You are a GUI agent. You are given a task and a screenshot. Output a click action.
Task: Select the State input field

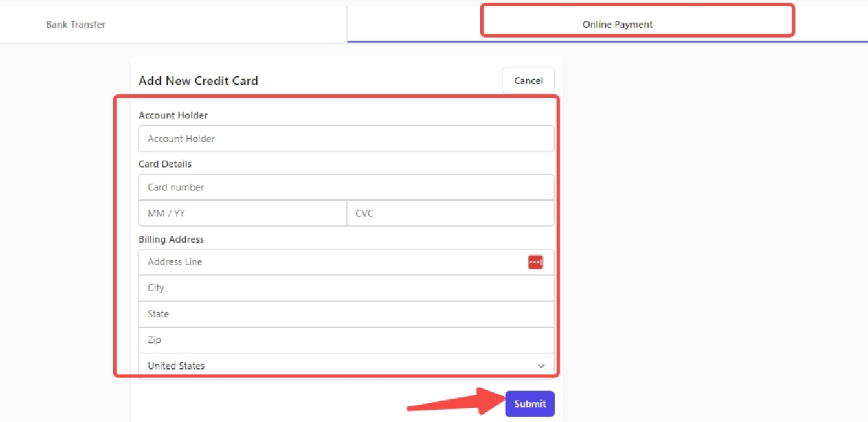tap(346, 314)
